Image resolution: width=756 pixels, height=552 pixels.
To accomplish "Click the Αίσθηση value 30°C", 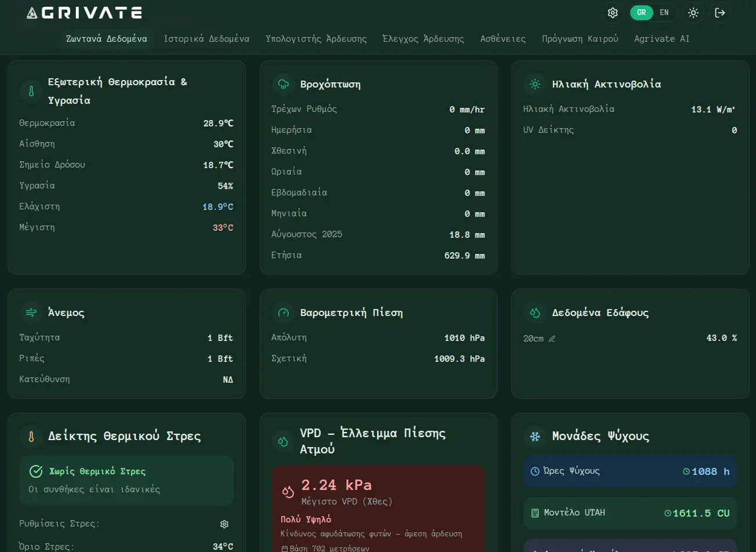I will click(223, 144).
